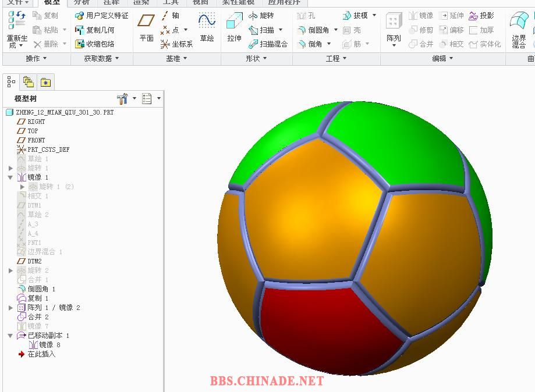Switch to the layer tree tab icon
Image resolution: width=535 pixels, height=392 pixels.
click(29, 82)
